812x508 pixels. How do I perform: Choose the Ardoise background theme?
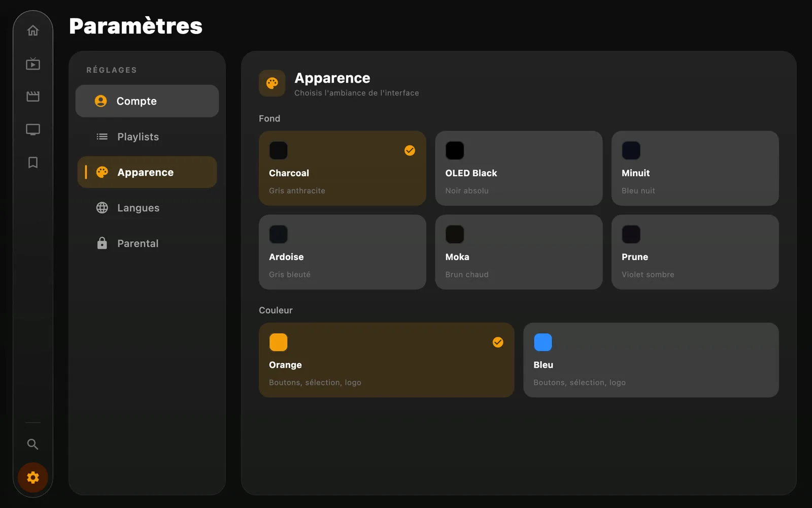point(343,252)
